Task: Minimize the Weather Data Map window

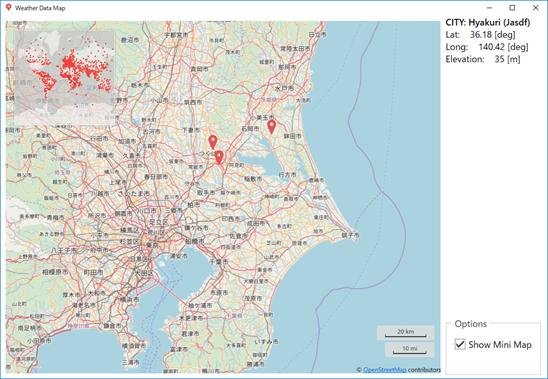Action: coord(489,8)
